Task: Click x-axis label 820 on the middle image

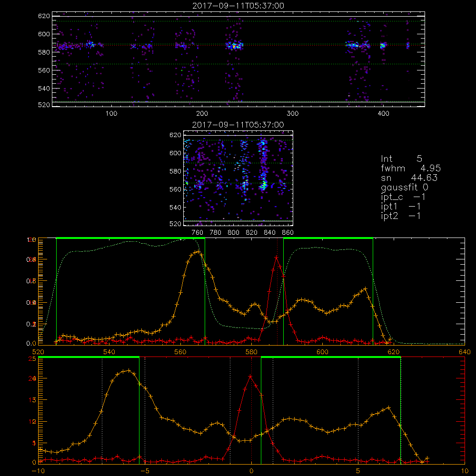Action: [252, 233]
